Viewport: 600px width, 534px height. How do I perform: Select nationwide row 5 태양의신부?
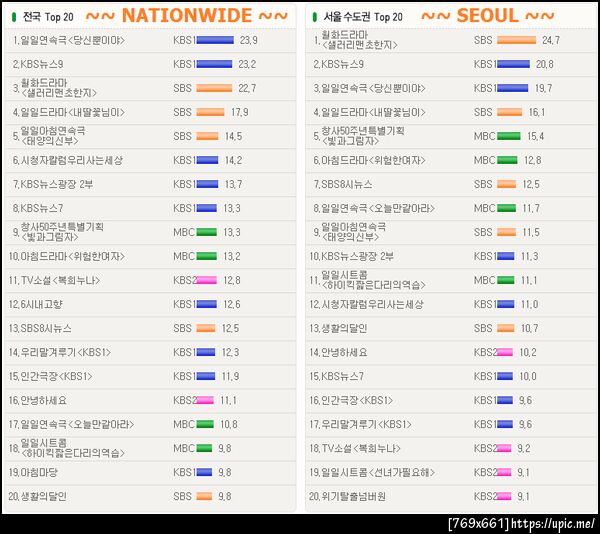[x=150, y=136]
